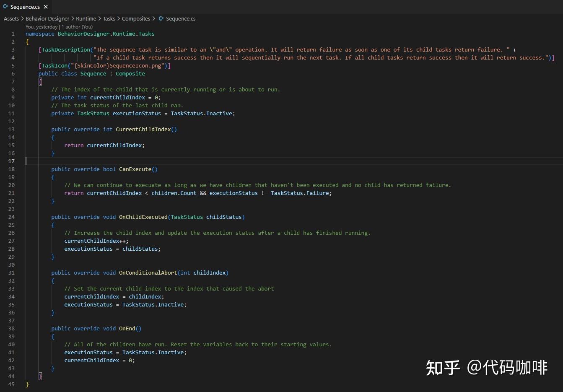Click the OnEnd method name

coord(127,329)
